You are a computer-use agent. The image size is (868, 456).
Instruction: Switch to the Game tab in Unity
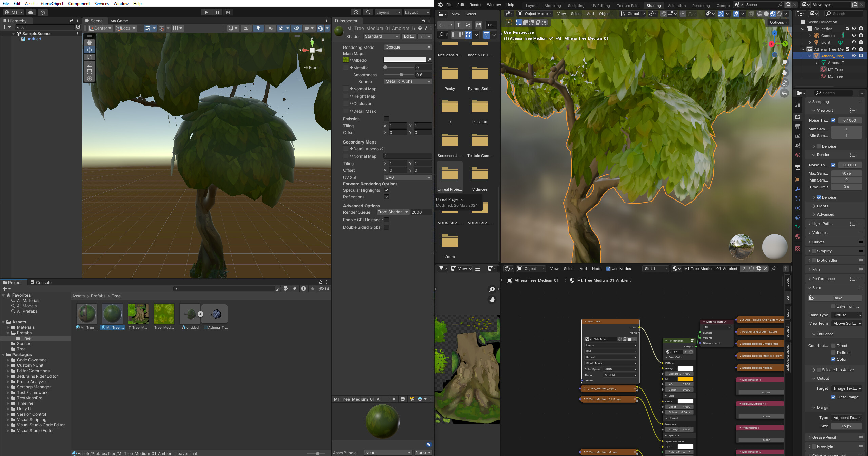[120, 21]
